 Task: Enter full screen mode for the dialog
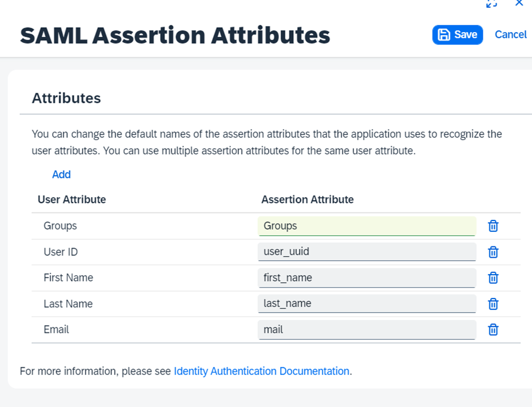[x=491, y=3]
